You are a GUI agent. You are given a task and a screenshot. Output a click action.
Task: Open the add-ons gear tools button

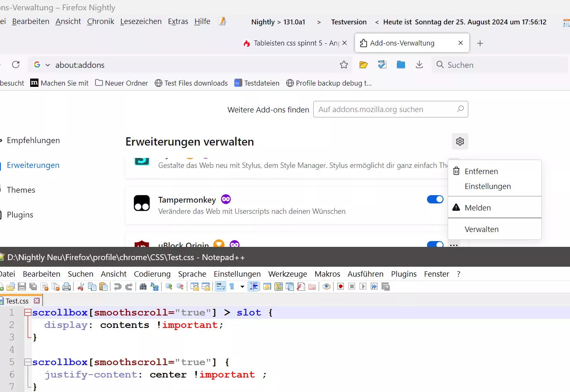[x=460, y=141]
